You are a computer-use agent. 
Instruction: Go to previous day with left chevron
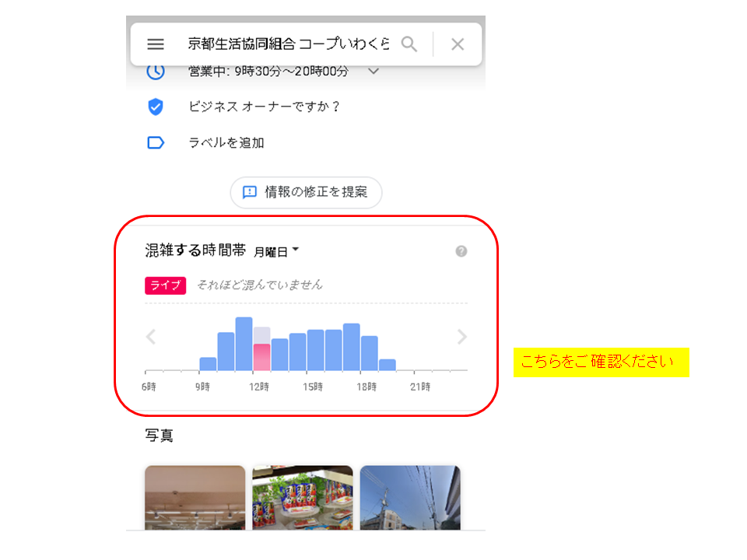[151, 337]
